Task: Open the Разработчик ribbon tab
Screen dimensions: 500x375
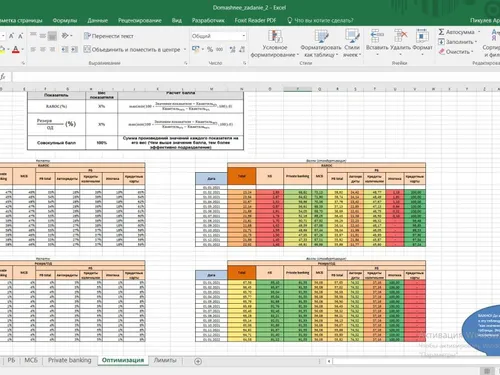Action: click(208, 20)
